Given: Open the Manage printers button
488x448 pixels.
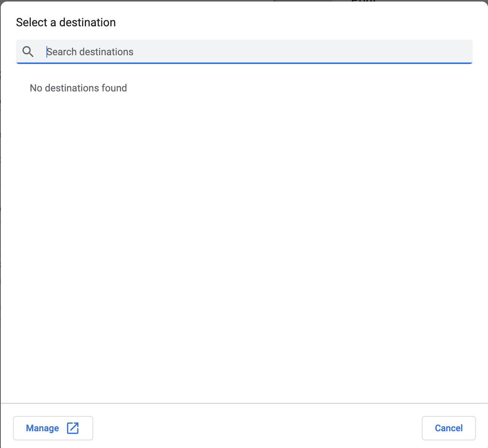Looking at the screenshot, I should point(53,428).
